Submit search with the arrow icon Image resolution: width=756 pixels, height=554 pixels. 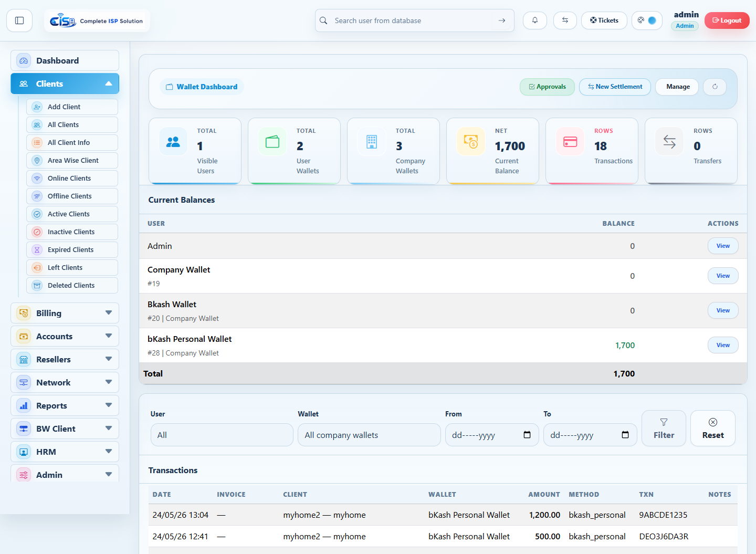[x=502, y=20]
